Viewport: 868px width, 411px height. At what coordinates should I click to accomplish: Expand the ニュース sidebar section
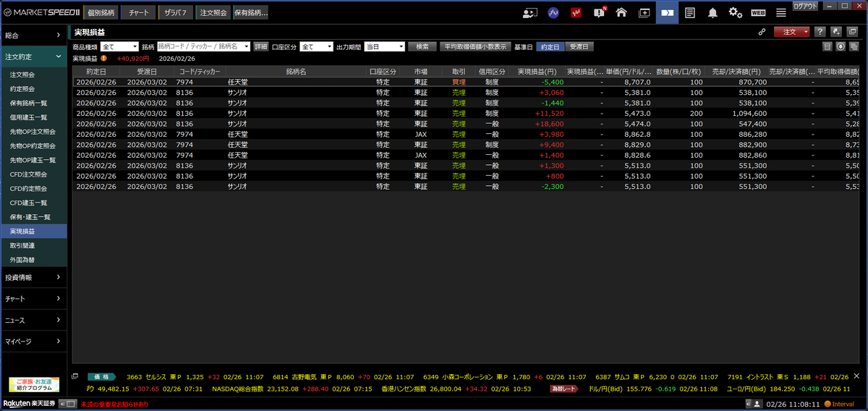(x=33, y=320)
